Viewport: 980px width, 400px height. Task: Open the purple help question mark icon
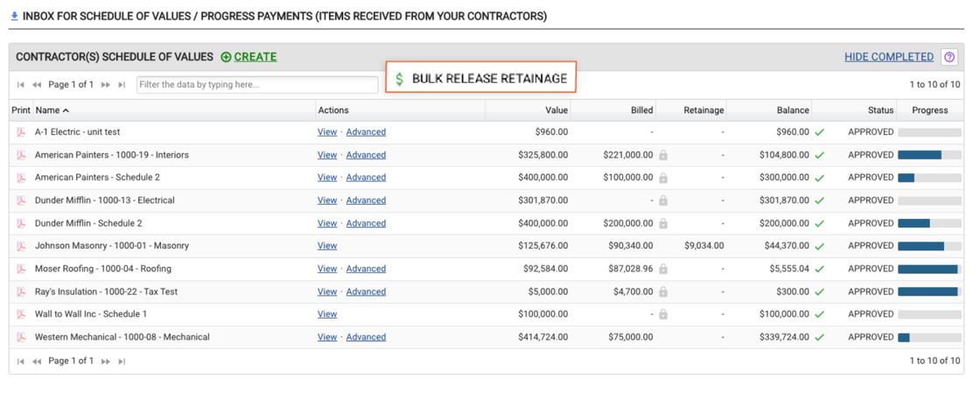(949, 57)
